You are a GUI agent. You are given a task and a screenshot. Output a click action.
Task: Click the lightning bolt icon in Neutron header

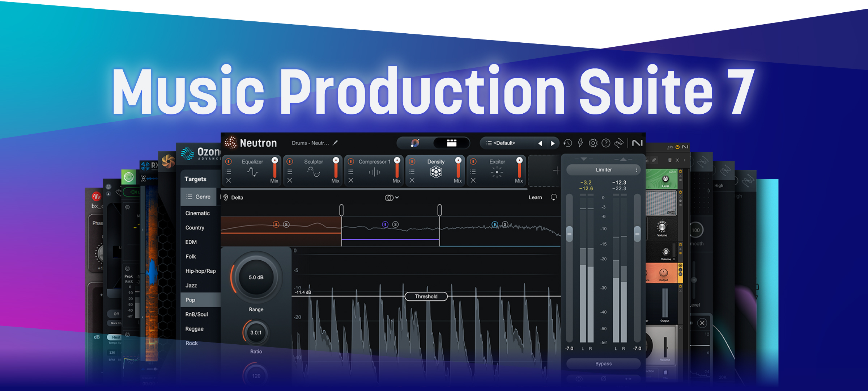[580, 143]
